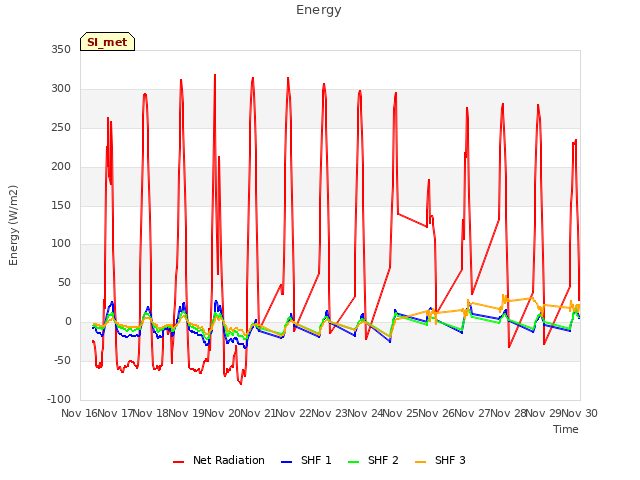The width and height of the screenshot is (640, 480).
Task: Click the Nov 30 x-axis tick label
Action: point(580,413)
